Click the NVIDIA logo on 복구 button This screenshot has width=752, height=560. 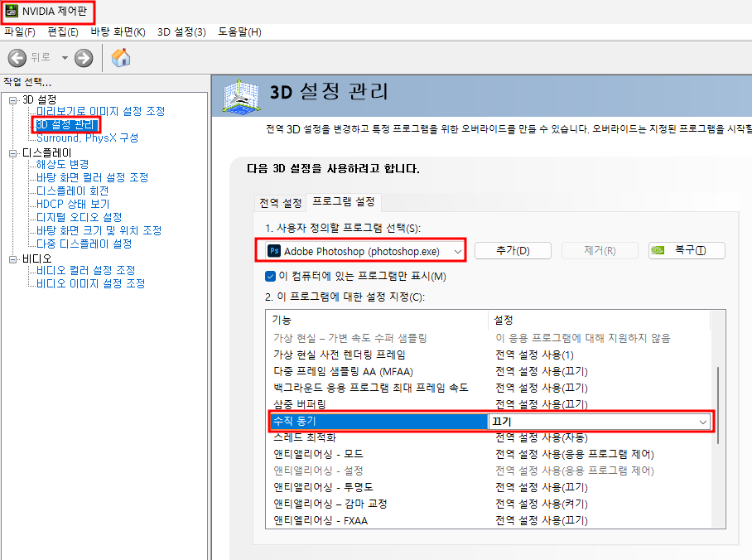[x=658, y=250]
